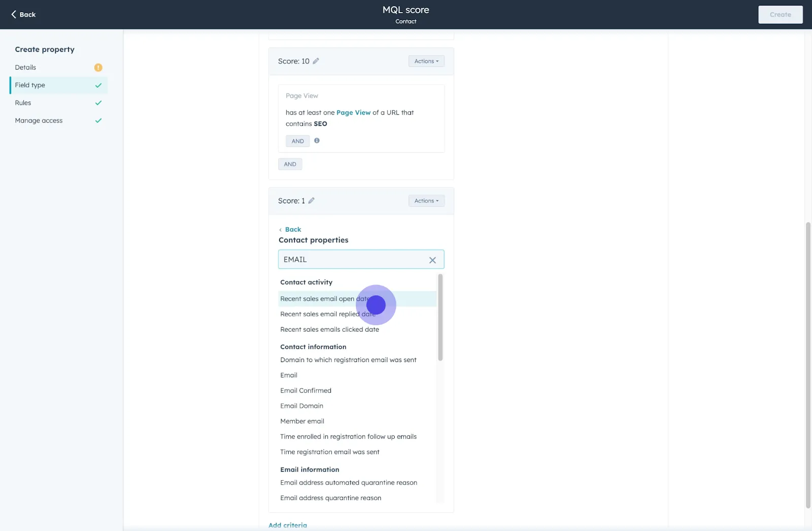Image resolution: width=812 pixels, height=531 pixels.
Task: Click the Create button
Action: 781,14
